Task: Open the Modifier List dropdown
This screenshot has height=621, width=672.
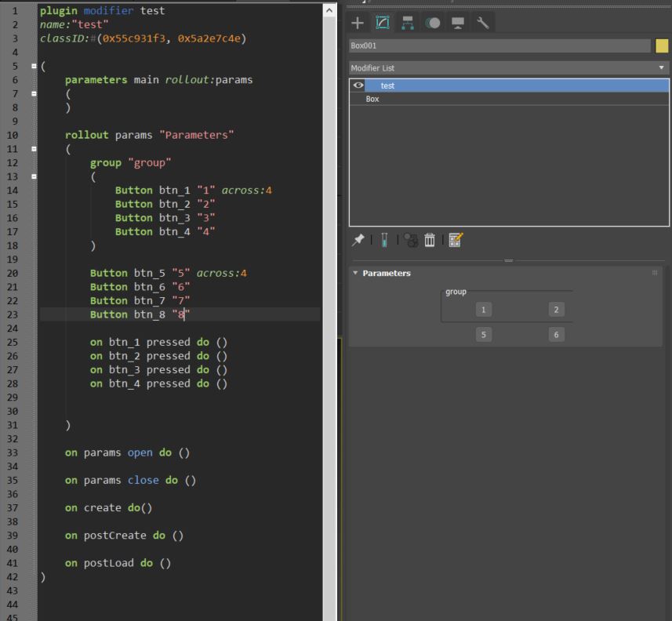Action: 661,67
